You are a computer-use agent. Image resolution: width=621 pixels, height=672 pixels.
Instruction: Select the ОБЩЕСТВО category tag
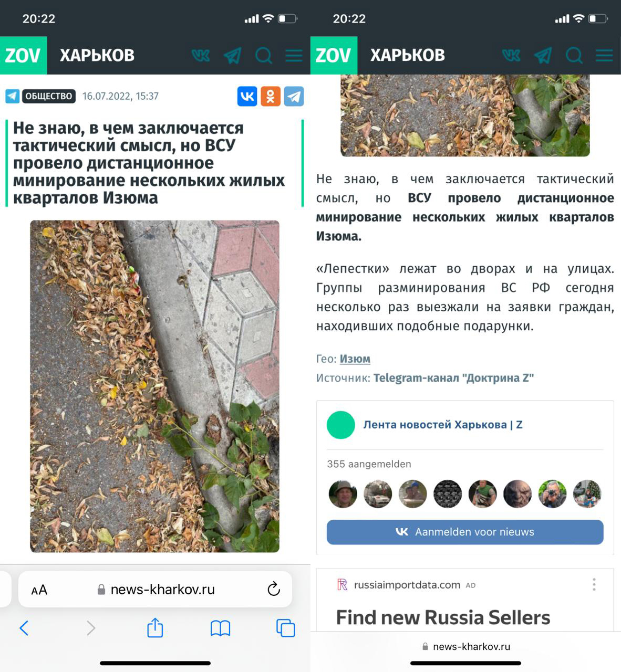(x=49, y=96)
